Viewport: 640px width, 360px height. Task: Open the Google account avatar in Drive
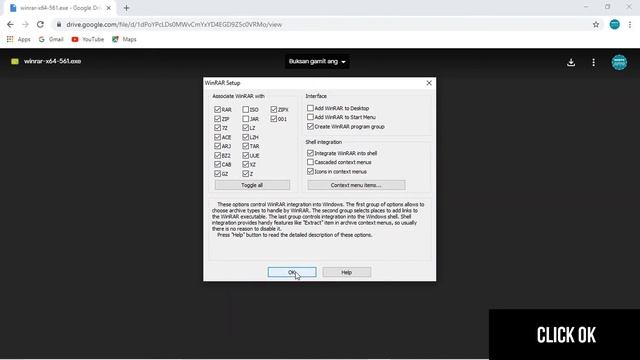click(x=619, y=62)
